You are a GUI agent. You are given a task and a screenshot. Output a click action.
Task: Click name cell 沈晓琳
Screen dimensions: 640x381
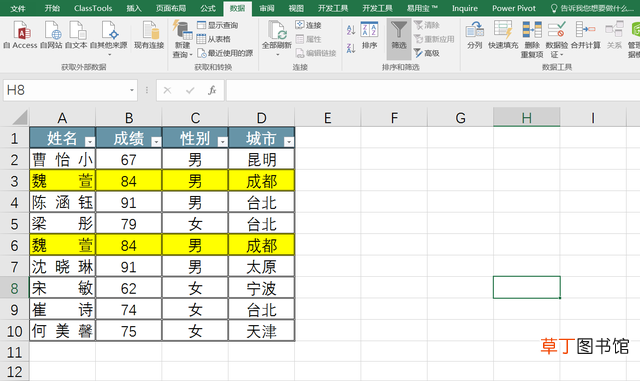pyautogui.click(x=62, y=267)
